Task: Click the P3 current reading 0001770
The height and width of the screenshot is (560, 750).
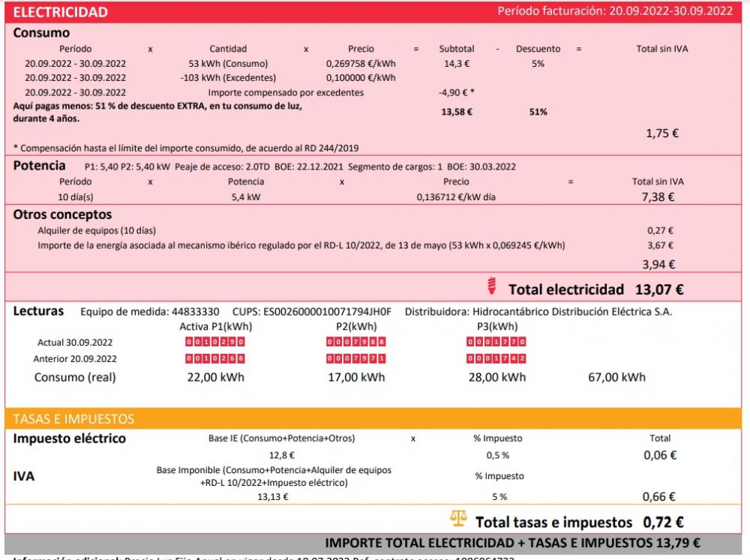Action: (496, 342)
